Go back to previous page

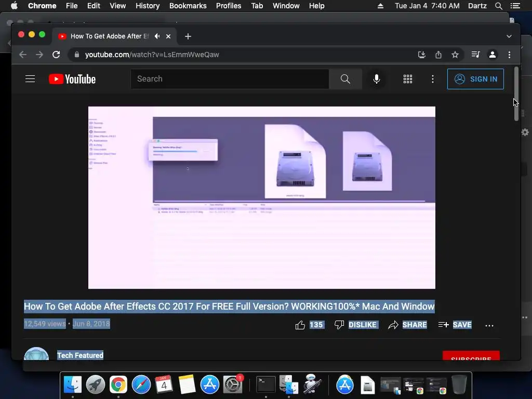pyautogui.click(x=23, y=55)
